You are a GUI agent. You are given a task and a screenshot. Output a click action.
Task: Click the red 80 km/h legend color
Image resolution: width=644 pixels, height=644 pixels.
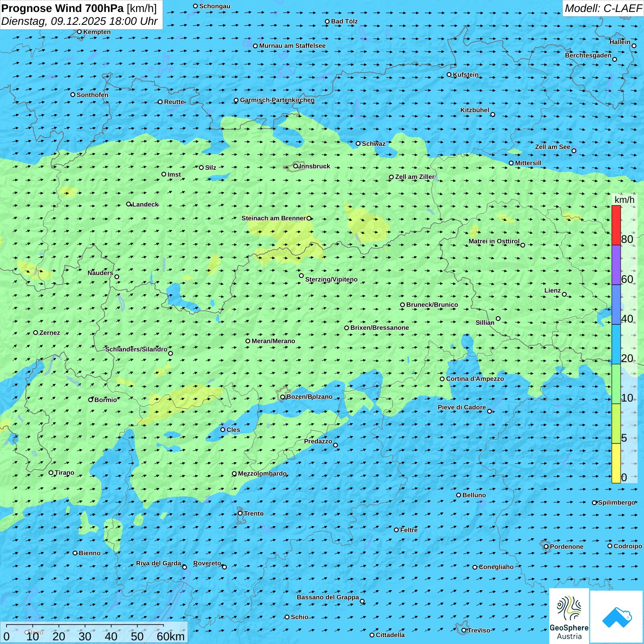616,225
